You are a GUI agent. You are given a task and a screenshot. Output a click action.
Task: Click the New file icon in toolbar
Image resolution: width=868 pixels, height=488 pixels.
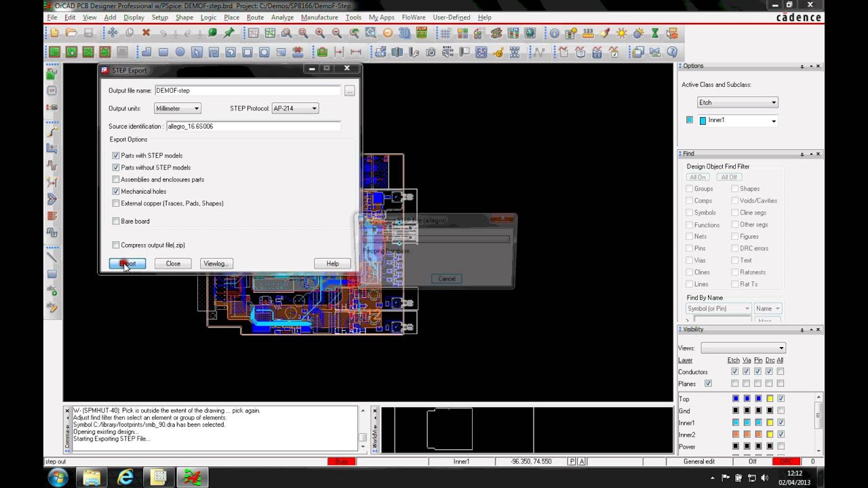[54, 33]
